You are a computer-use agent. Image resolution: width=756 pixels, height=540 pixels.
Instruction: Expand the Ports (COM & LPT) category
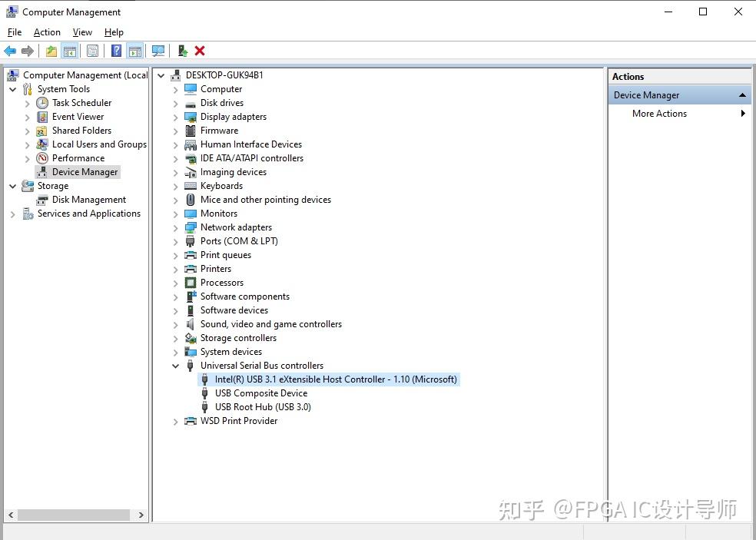(175, 240)
